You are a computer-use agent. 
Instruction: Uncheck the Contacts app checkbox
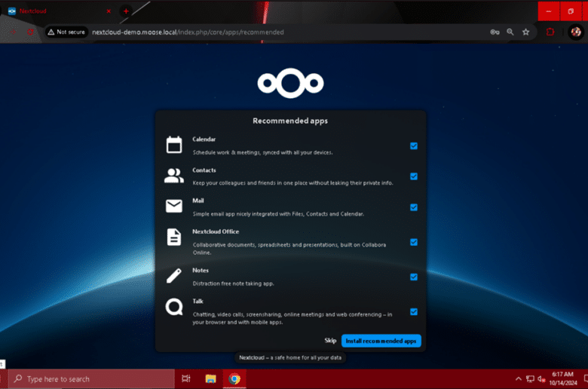pos(414,176)
